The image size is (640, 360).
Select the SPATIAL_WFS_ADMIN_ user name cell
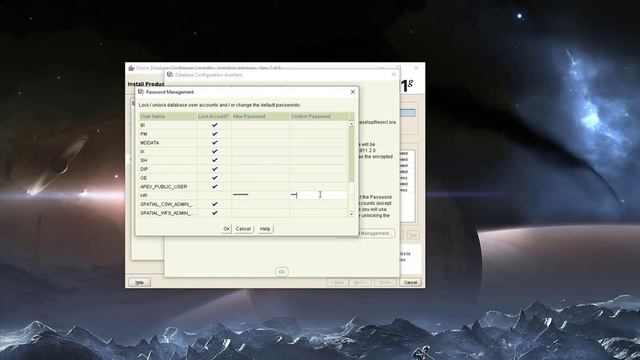click(x=168, y=213)
